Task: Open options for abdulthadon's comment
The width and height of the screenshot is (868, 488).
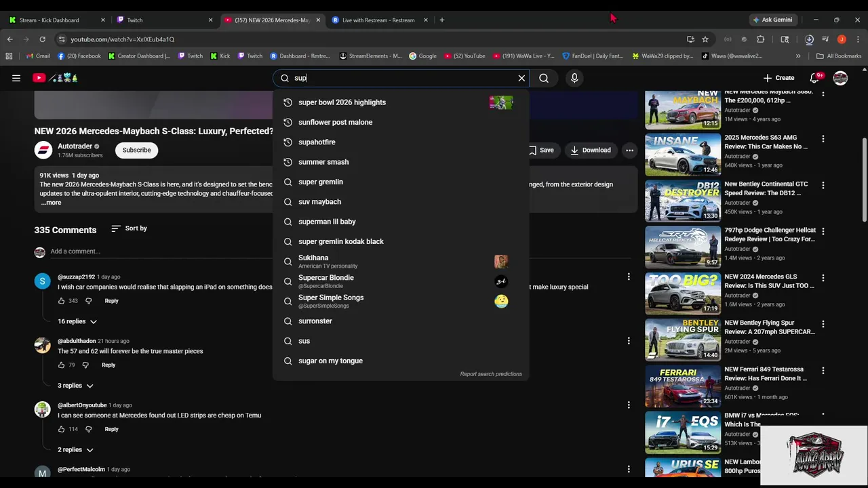Action: [629, 341]
